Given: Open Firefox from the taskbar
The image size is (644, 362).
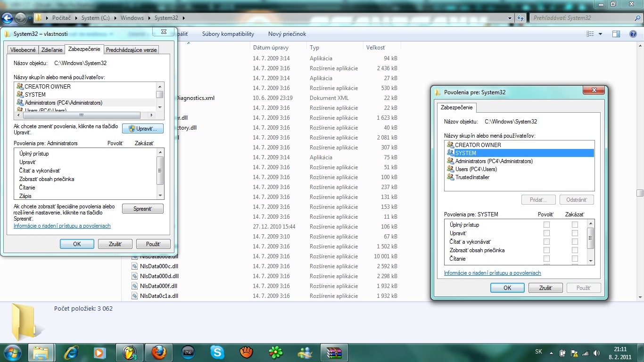Looking at the screenshot, I should 159,352.
